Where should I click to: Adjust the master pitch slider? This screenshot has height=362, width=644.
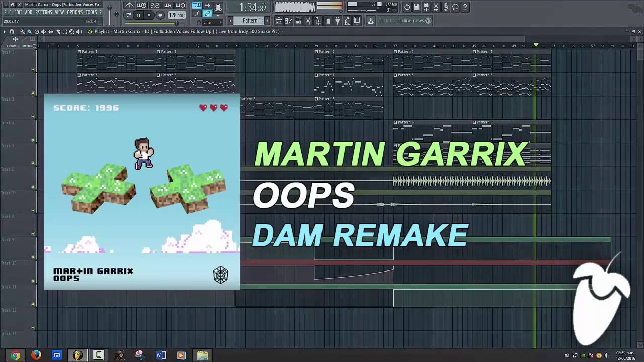[x=117, y=14]
